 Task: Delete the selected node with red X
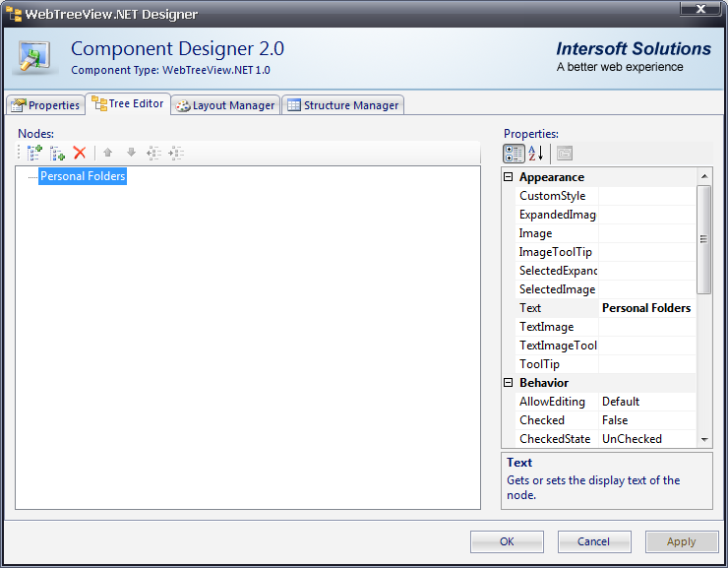pyautogui.click(x=80, y=153)
